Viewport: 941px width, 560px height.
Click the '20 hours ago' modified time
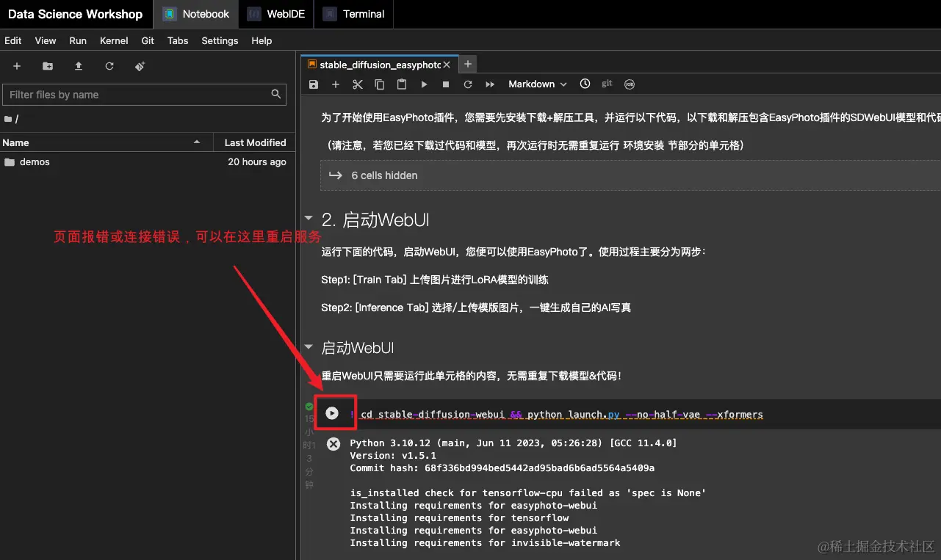(x=257, y=161)
